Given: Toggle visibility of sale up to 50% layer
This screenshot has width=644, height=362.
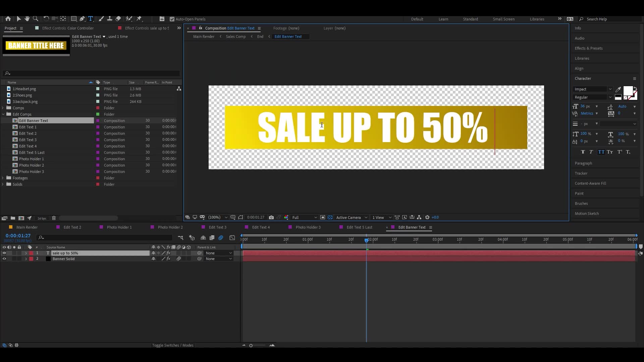Looking at the screenshot, I should [4, 253].
